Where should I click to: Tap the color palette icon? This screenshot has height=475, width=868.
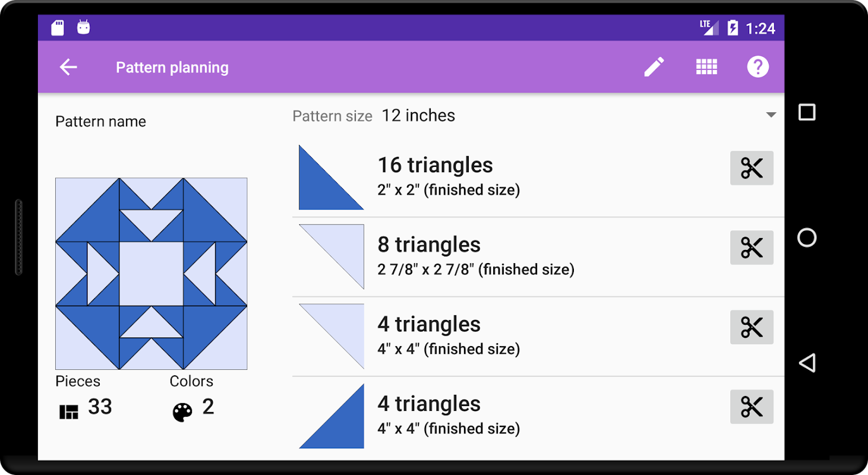(x=182, y=411)
